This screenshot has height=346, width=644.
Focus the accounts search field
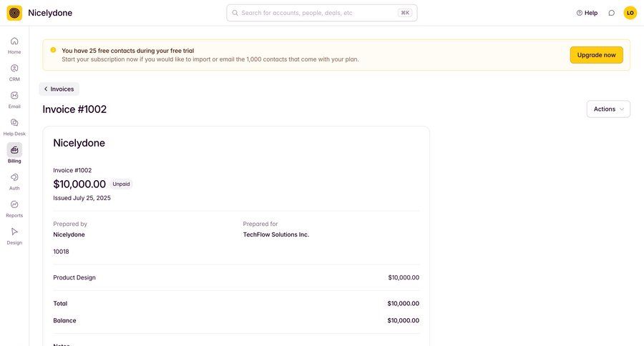coord(321,13)
